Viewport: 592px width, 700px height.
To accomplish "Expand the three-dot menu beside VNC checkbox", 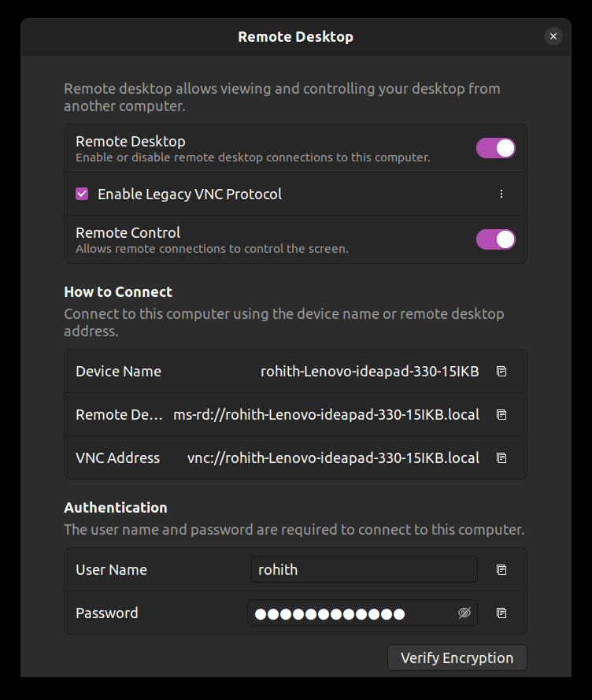I will click(x=501, y=194).
